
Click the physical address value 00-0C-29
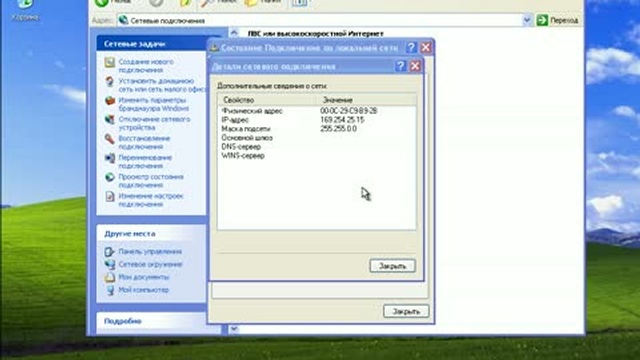349,111
